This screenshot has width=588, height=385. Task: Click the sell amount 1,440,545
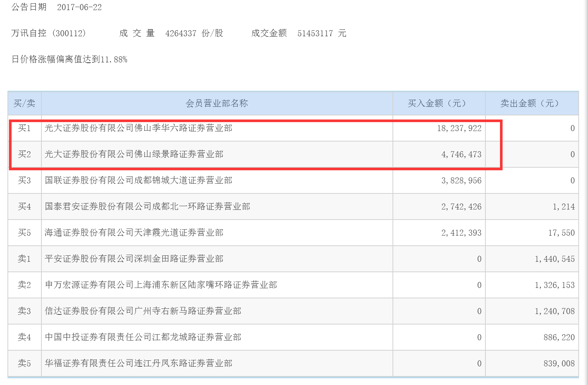coord(555,259)
